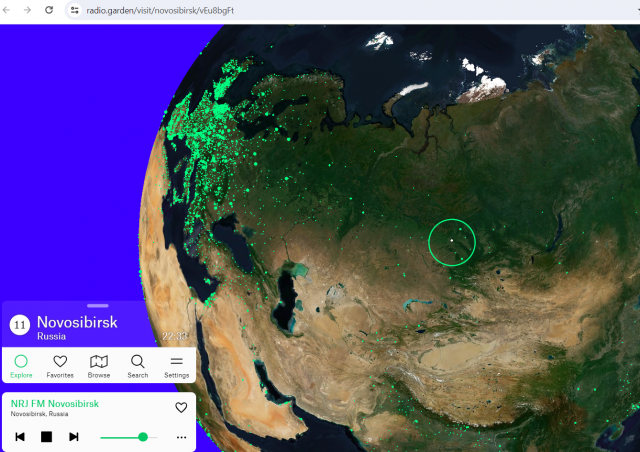The height and width of the screenshot is (452, 640).
Task: Skip to previous station
Action: (x=20, y=437)
